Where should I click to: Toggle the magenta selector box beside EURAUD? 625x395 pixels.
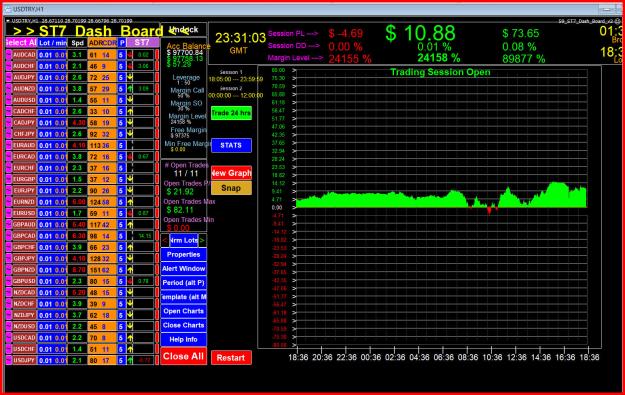[8, 145]
